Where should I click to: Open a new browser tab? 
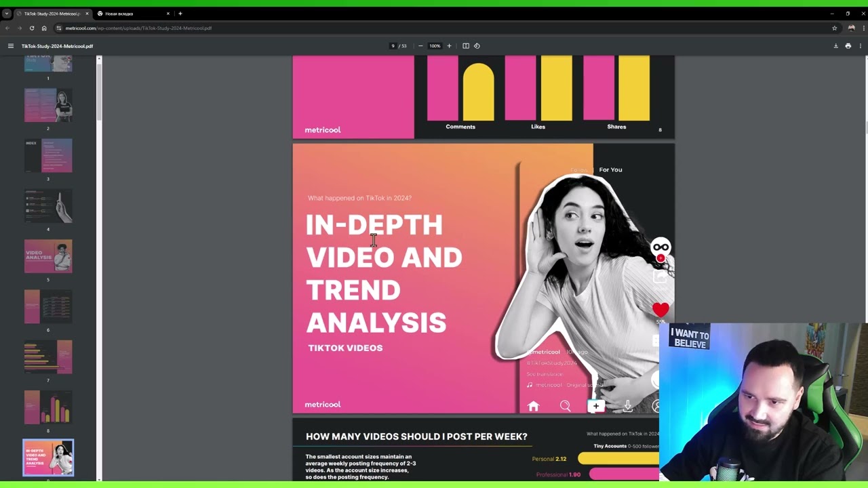tap(180, 14)
